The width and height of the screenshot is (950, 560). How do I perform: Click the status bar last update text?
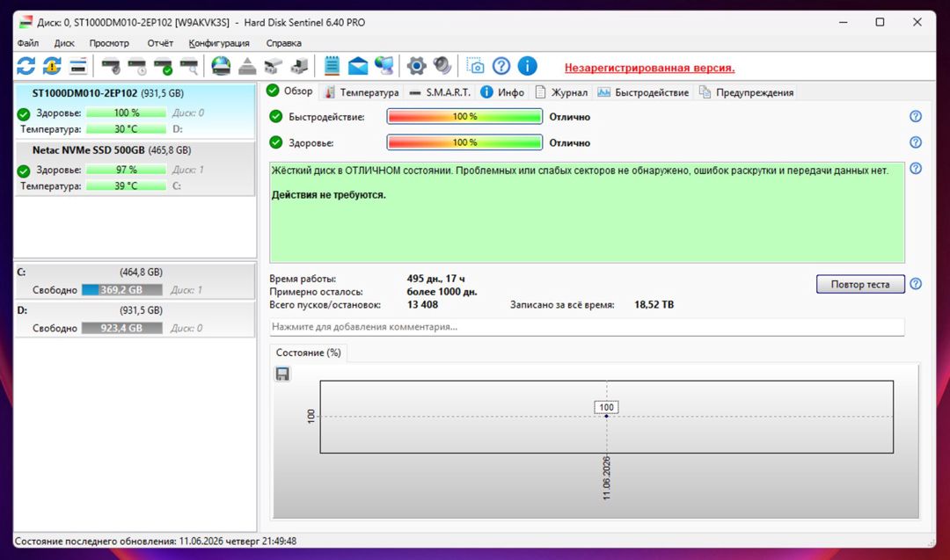pyautogui.click(x=156, y=542)
